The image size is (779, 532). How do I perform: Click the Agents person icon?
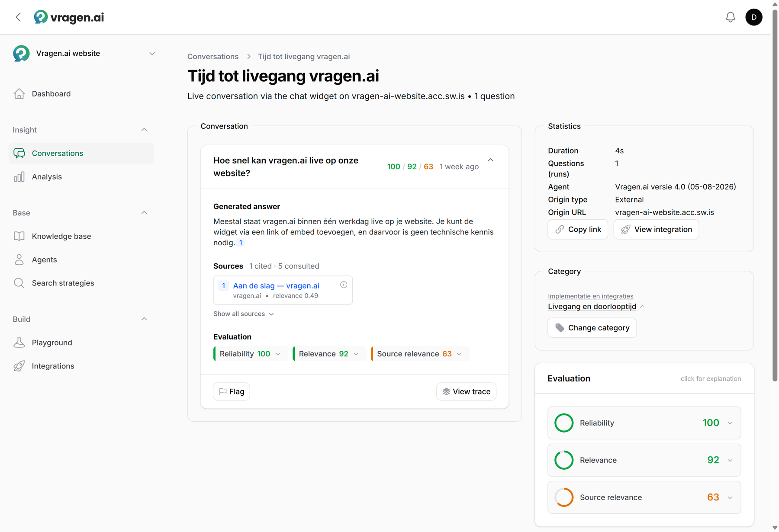point(19,260)
